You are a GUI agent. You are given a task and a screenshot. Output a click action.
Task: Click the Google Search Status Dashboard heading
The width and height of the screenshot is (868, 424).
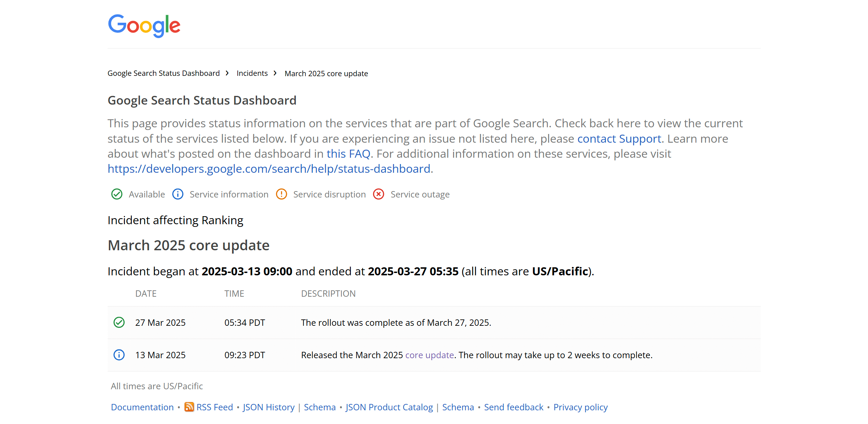[x=202, y=101]
